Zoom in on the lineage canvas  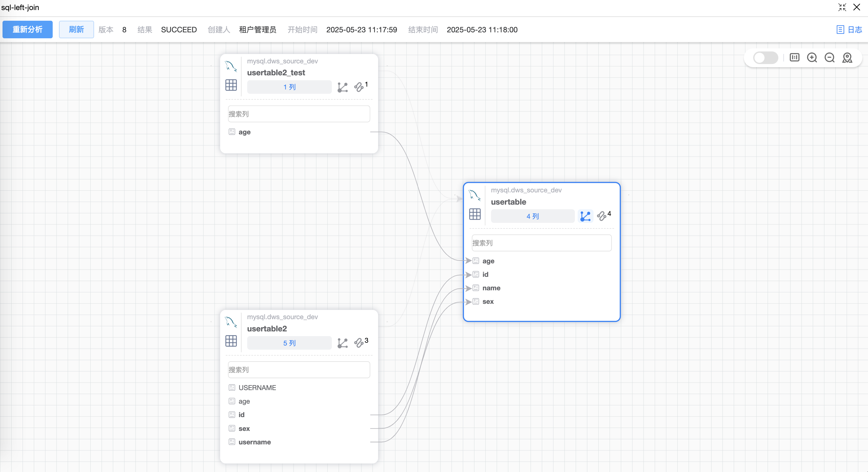(812, 58)
